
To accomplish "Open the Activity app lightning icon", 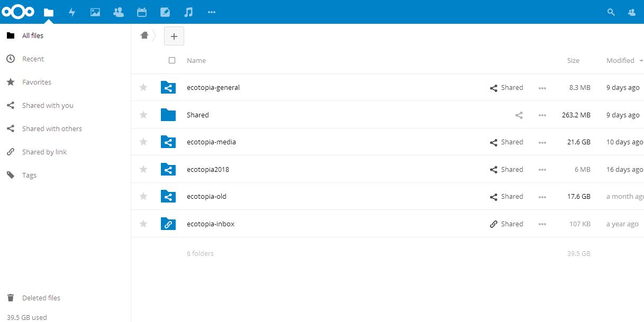I will [x=72, y=12].
